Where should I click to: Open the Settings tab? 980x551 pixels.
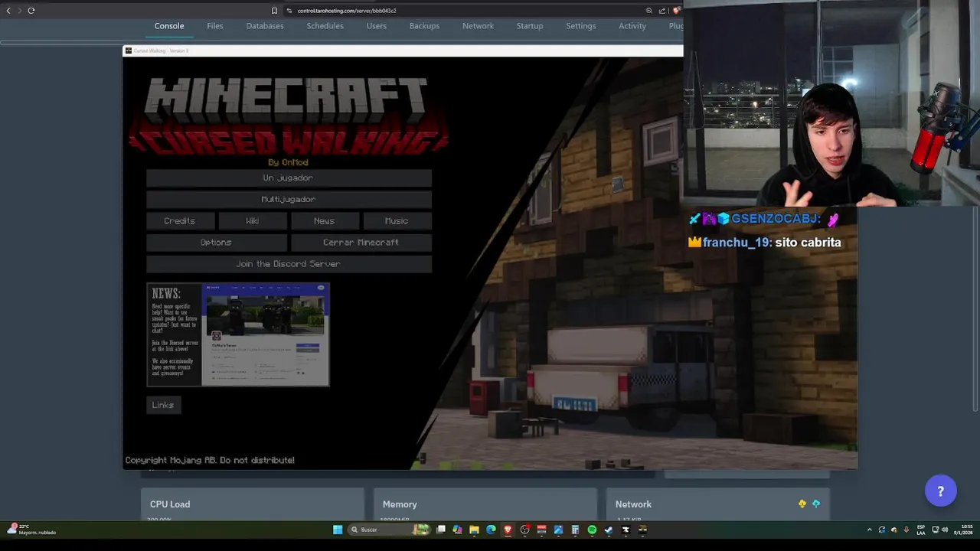(x=581, y=26)
